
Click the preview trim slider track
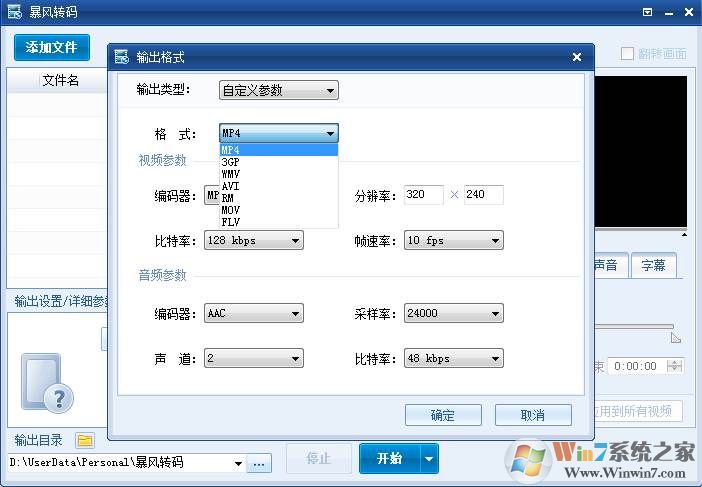634,327
